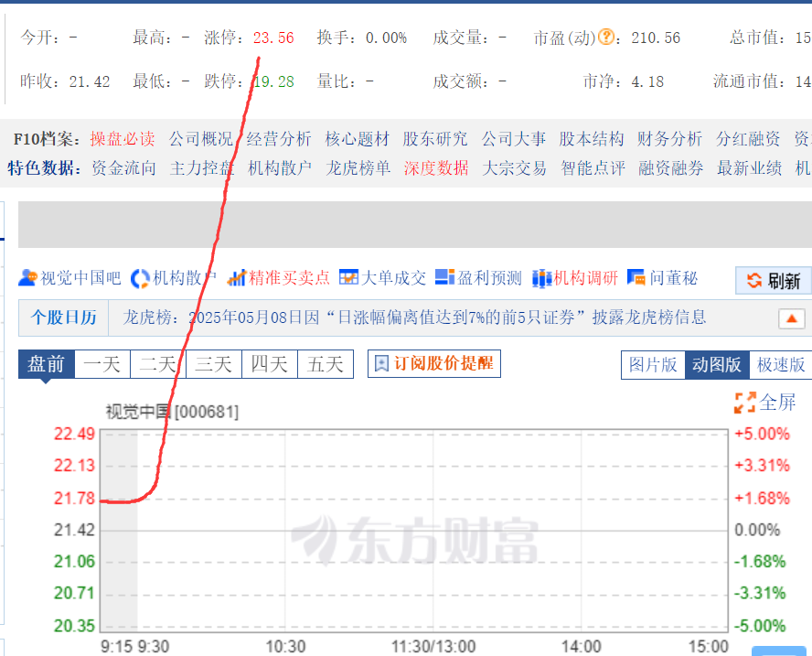The width and height of the screenshot is (812, 656).
Task: Open the 股本结构 link
Action: 592,139
